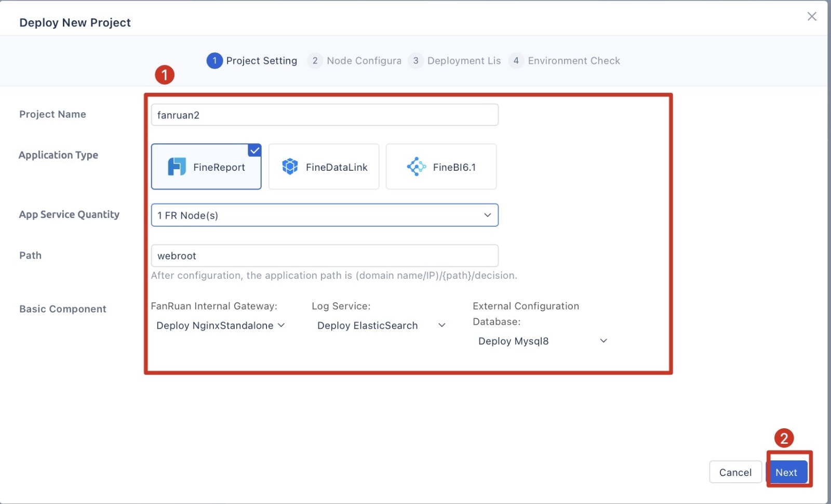Screen dimensions: 831x504
Task: Click the FineDataLink cube icon
Action: [x=290, y=167]
